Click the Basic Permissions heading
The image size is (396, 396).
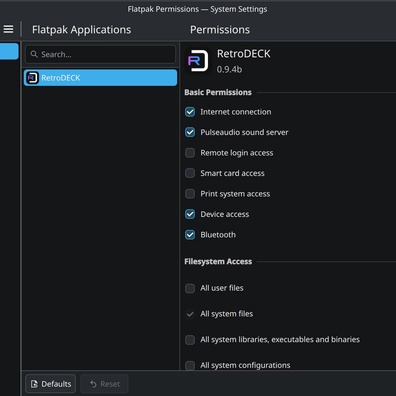point(218,92)
